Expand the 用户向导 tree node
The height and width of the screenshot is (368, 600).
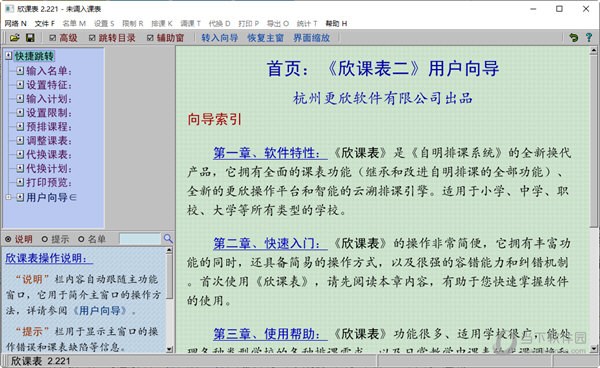8,197
